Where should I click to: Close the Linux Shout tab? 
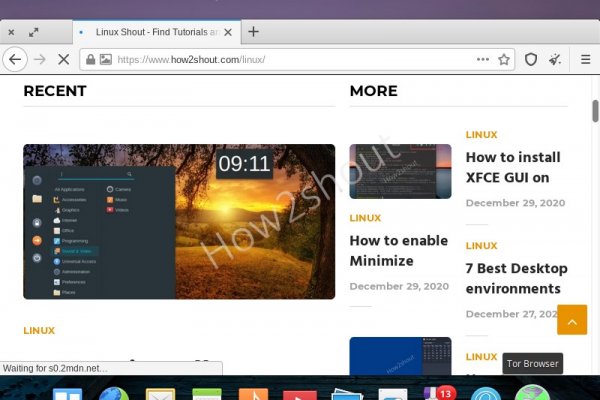coord(228,32)
